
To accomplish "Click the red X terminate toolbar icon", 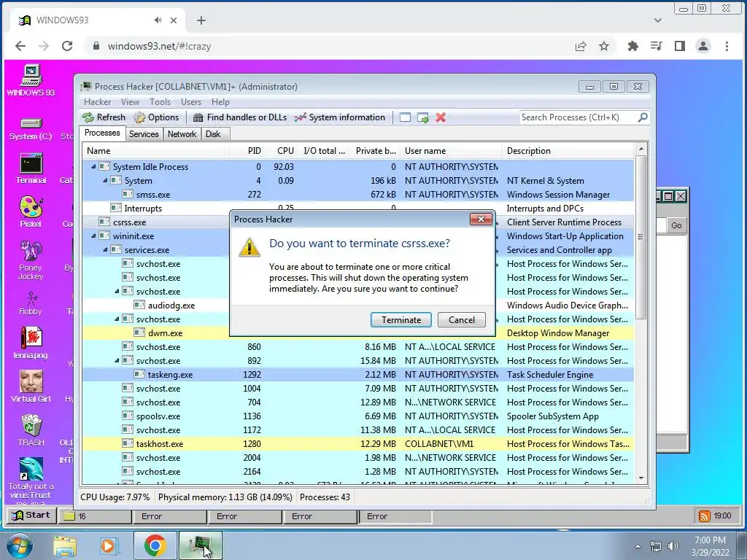I will (441, 117).
